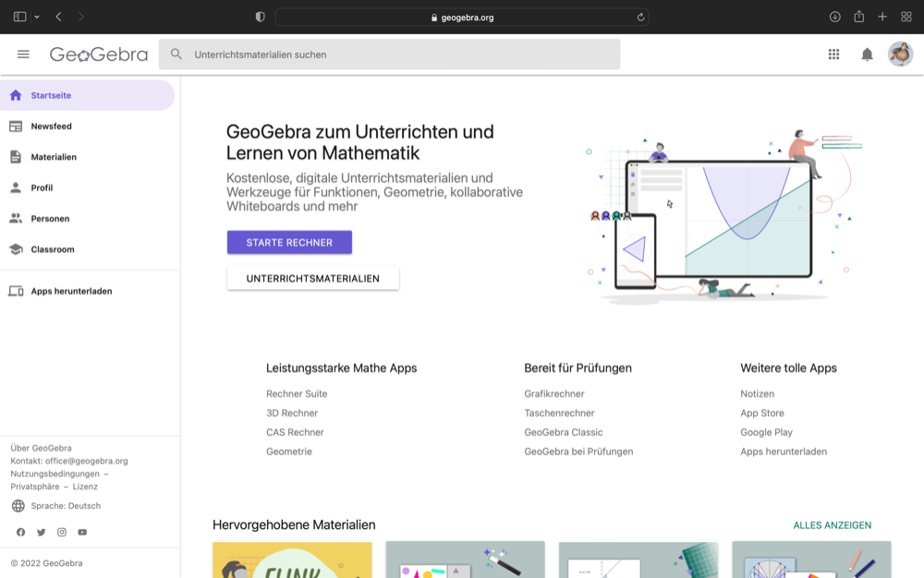Open the apps grid menu
The height and width of the screenshot is (578, 924).
pos(833,54)
